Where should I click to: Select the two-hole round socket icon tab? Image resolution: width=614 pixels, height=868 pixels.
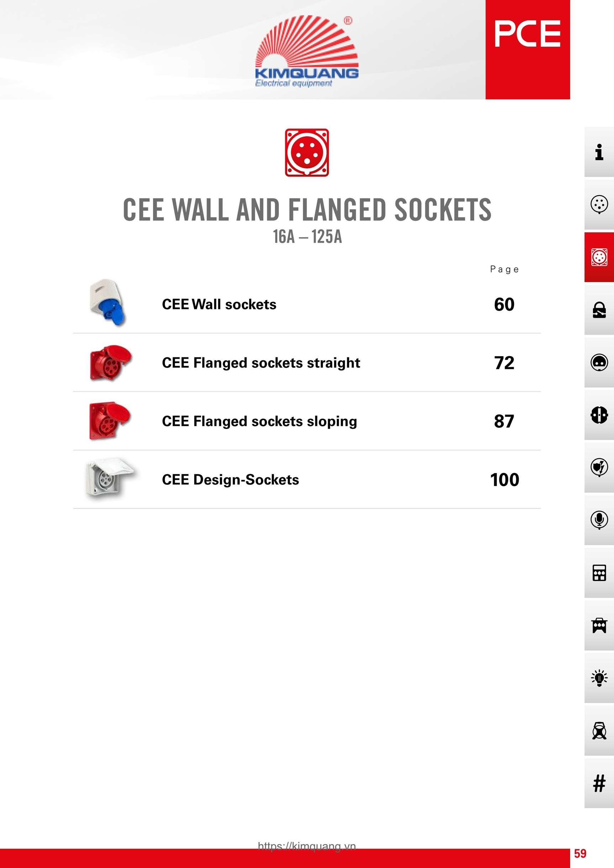(x=599, y=362)
